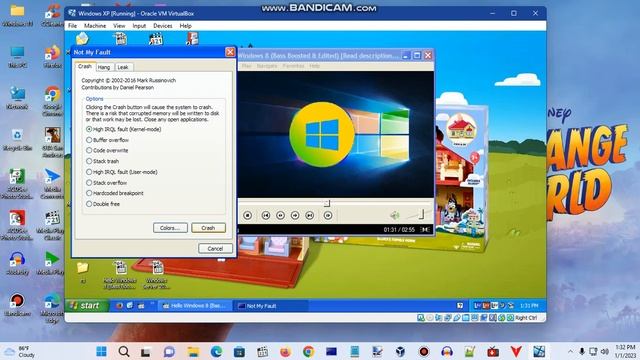
Task: Click the media player seek bar thumb
Action: pos(327,203)
